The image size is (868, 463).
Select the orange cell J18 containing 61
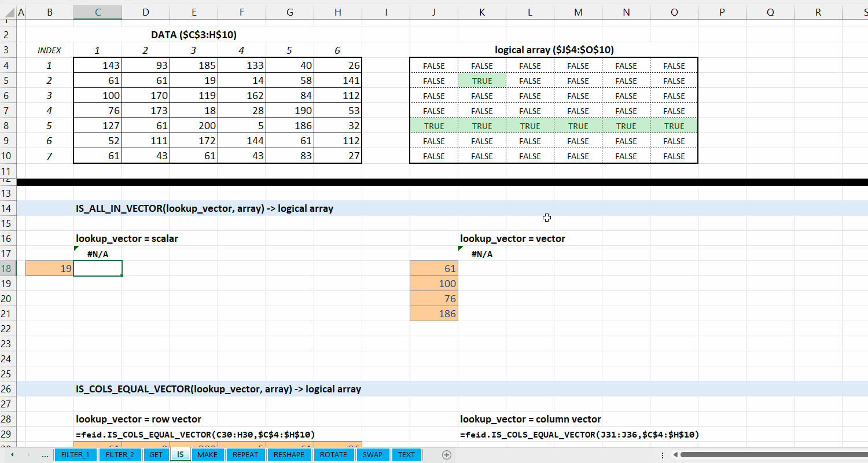(x=434, y=269)
